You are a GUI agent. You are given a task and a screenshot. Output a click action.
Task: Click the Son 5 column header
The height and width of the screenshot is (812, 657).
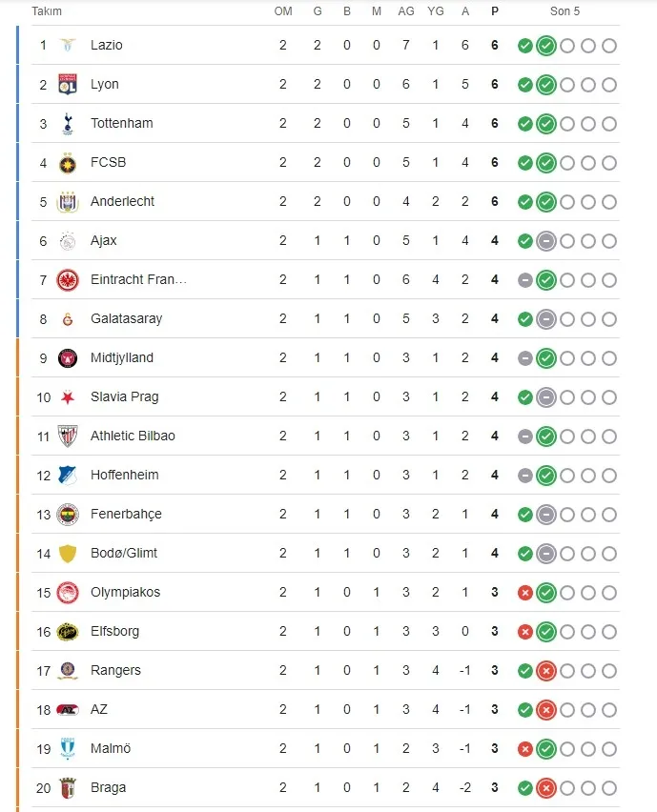tap(565, 11)
